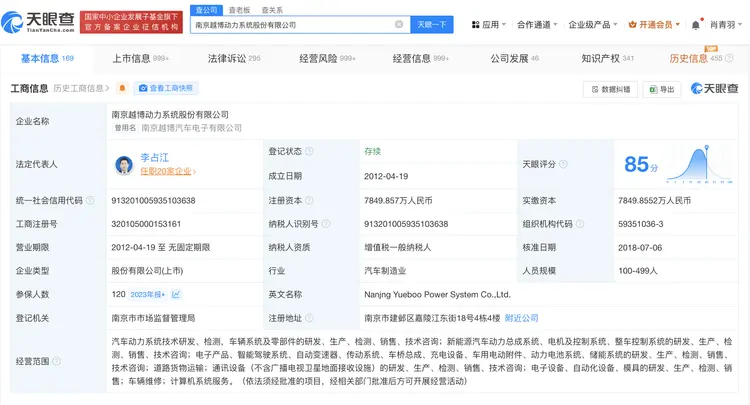Click staff size value 100-499人
750x405 pixels.
point(638,271)
